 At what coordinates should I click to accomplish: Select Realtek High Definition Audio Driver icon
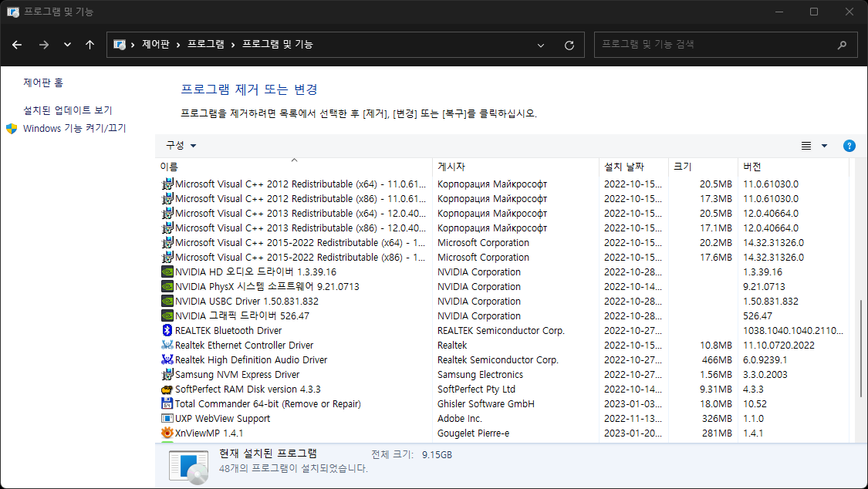167,360
